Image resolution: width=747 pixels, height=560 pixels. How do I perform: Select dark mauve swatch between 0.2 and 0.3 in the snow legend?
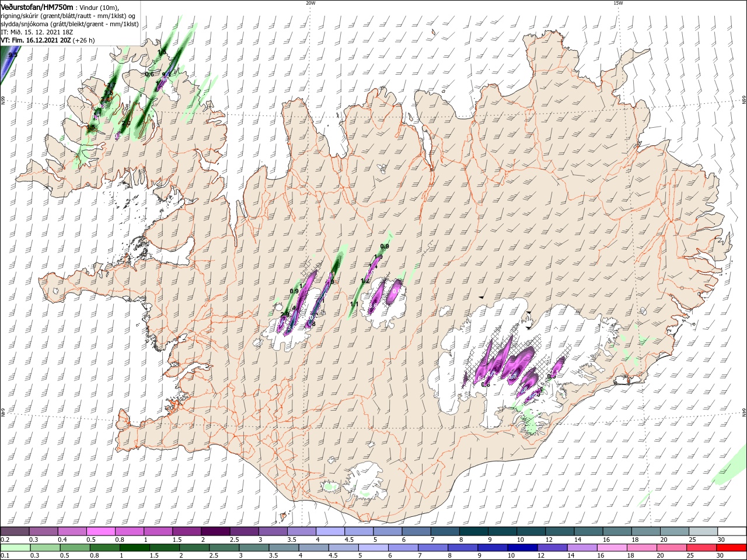[x=15, y=531]
